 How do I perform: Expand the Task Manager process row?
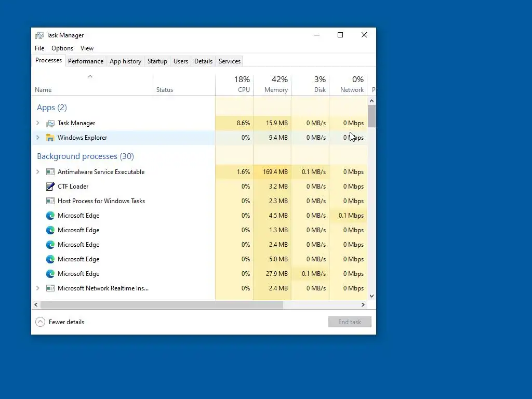pos(38,123)
